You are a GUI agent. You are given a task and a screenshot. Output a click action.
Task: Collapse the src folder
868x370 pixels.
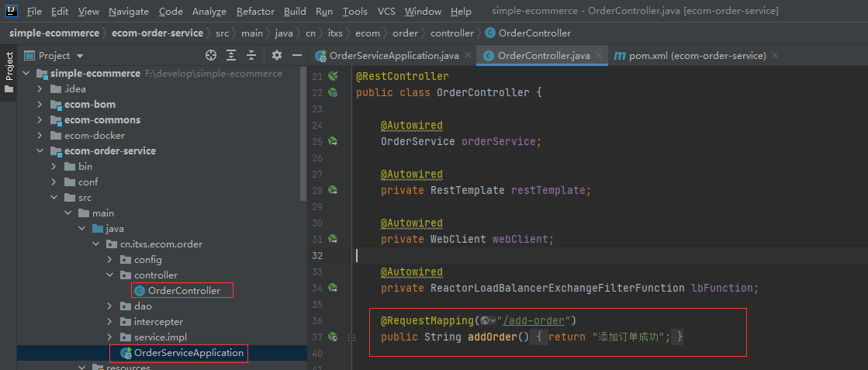pos(54,198)
